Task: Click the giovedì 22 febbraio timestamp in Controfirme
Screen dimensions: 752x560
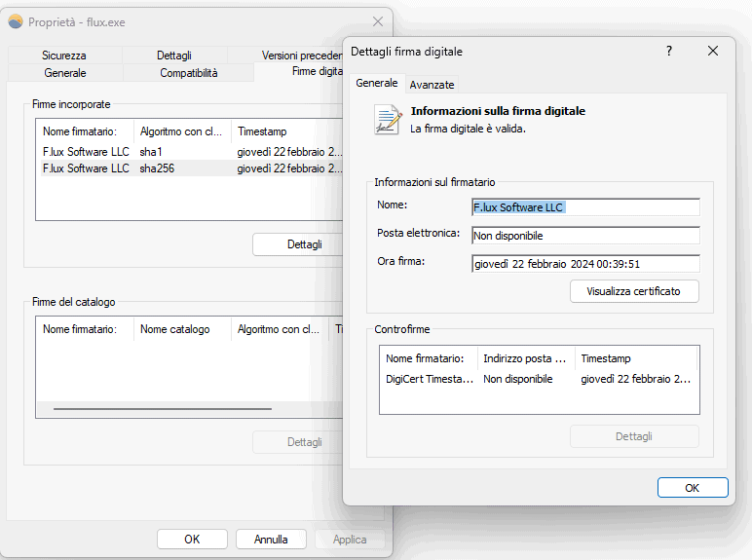Action: pyautogui.click(x=636, y=379)
